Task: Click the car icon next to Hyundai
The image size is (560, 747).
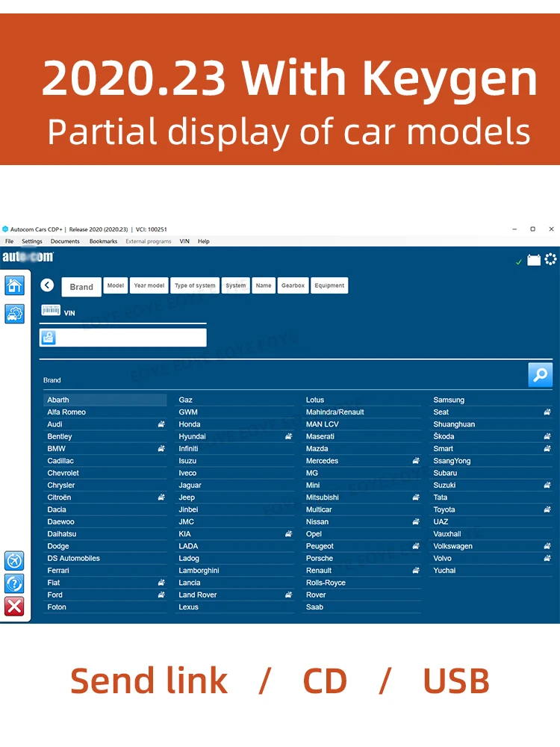Action: tap(288, 436)
